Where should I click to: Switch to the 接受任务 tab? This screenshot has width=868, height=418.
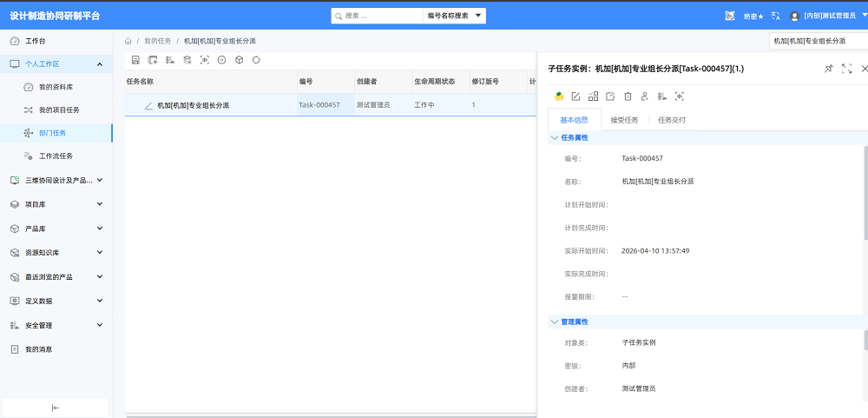click(x=624, y=120)
